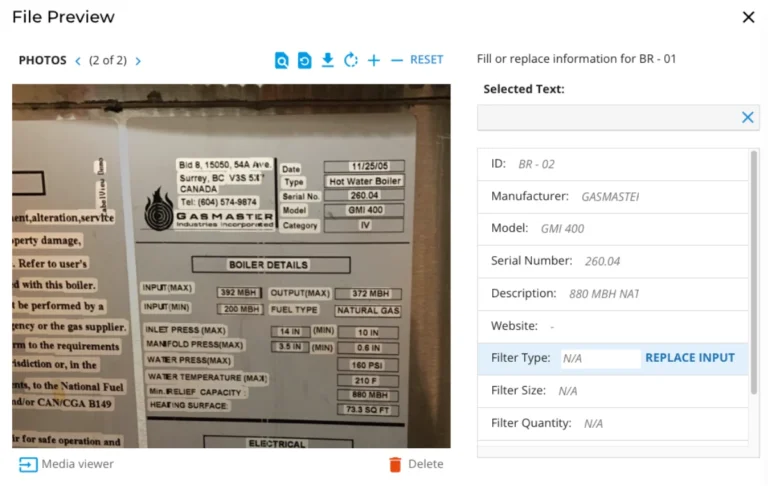Zoom out with the minus icon
This screenshot has width=768, height=486.
point(397,60)
